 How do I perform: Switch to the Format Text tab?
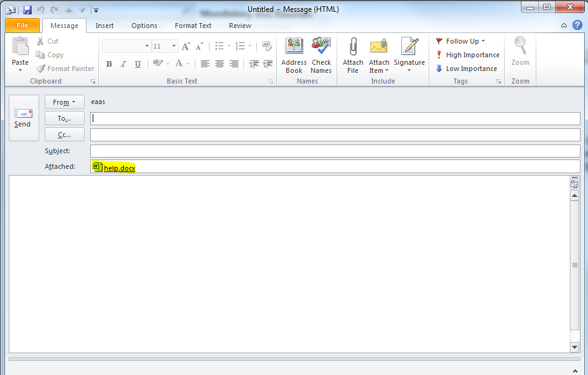(x=193, y=26)
